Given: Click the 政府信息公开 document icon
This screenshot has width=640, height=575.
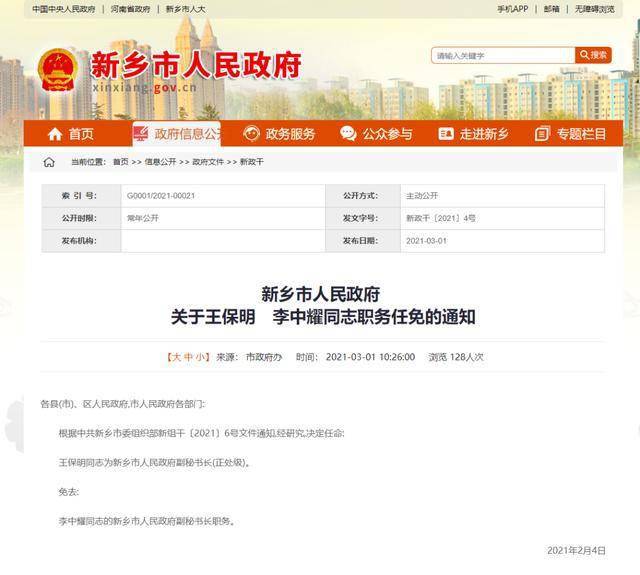Looking at the screenshot, I should [x=142, y=134].
